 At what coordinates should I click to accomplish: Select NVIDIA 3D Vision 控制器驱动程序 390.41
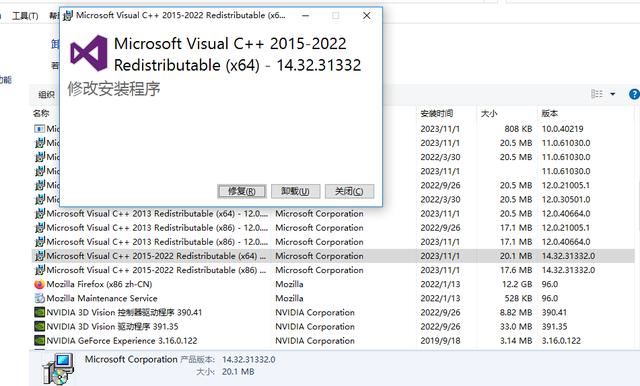124,313
